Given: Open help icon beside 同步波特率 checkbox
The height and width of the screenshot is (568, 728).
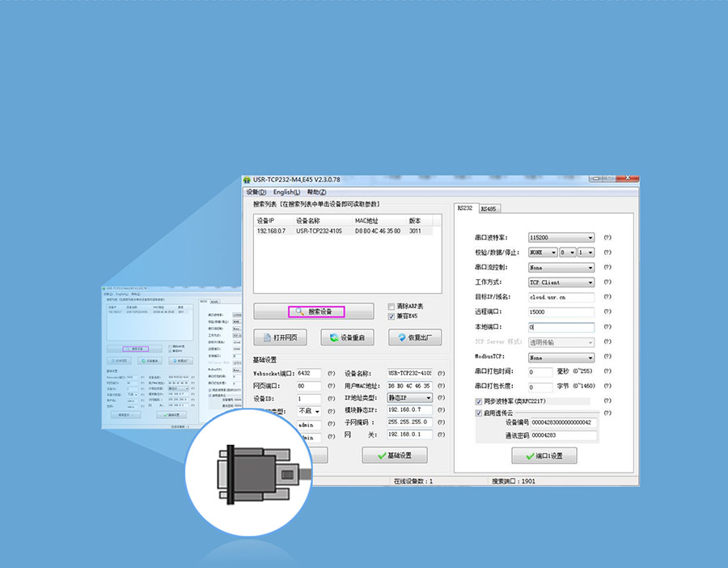Looking at the screenshot, I should [607, 401].
